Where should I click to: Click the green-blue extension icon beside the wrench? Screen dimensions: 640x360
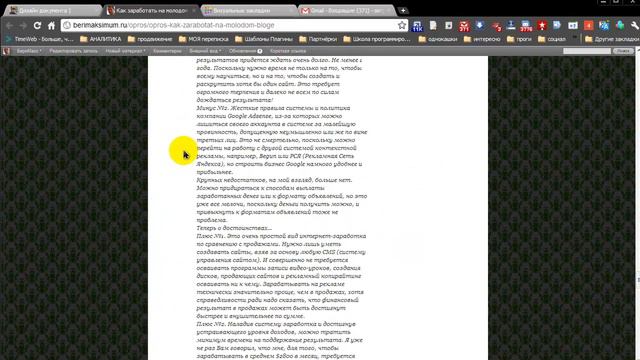(x=620, y=26)
